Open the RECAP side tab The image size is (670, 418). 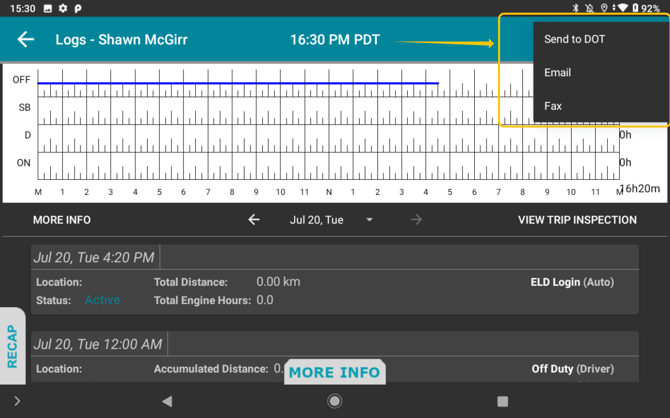coord(12,346)
